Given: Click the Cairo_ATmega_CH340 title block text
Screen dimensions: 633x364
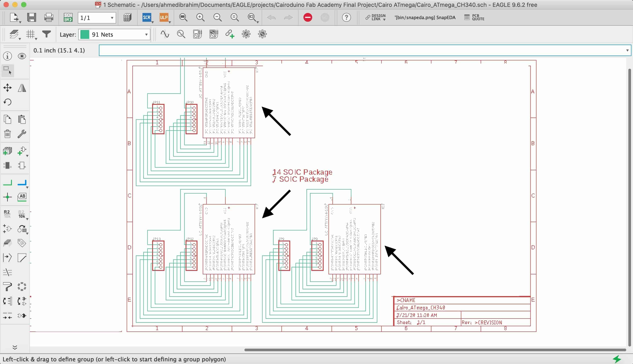Looking at the screenshot, I should click(421, 308).
